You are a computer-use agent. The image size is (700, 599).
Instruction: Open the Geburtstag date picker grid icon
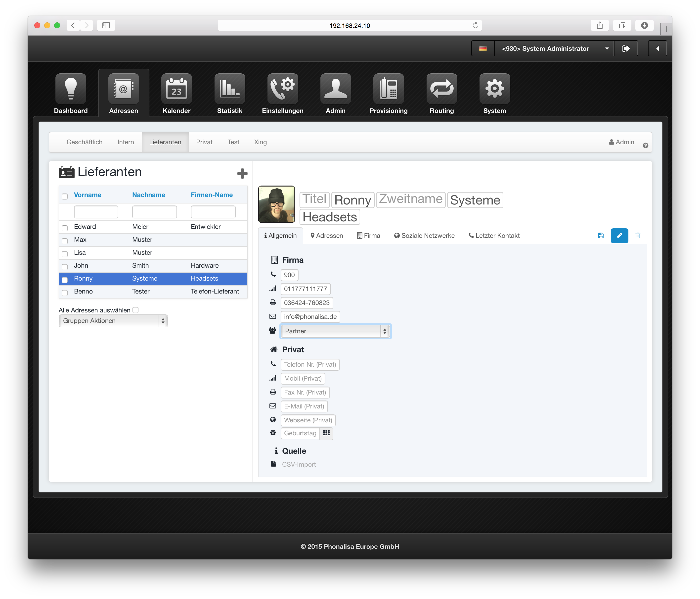pos(326,433)
